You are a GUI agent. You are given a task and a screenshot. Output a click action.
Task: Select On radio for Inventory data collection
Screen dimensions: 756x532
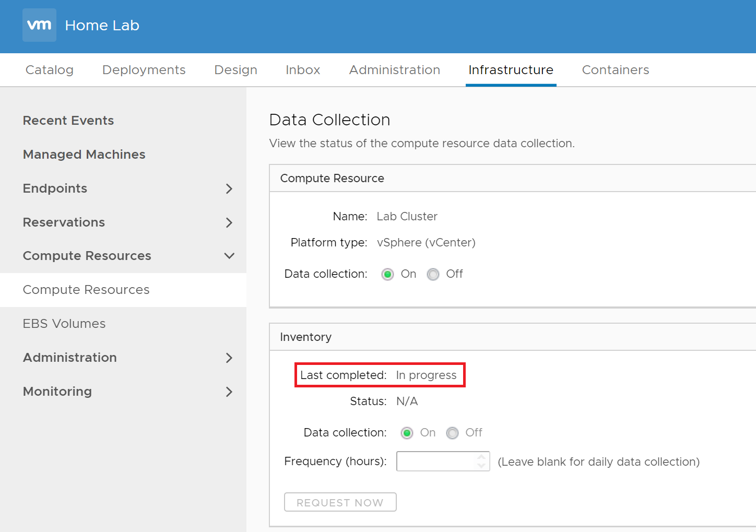click(x=407, y=433)
